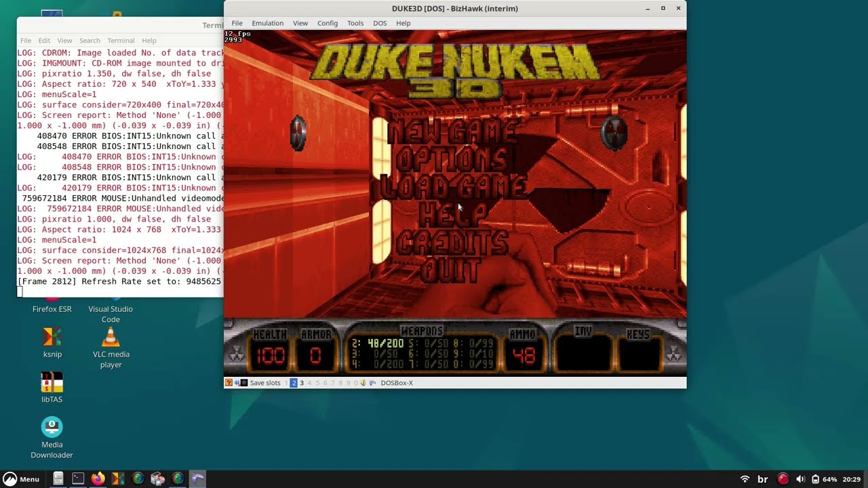Click QUIT in the Duke Nukem menu

[451, 270]
